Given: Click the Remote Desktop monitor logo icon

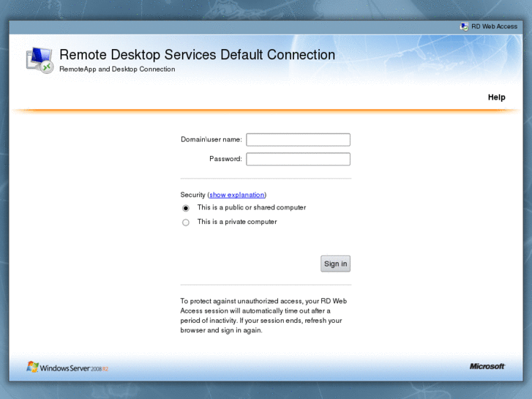Looking at the screenshot, I should point(40,61).
